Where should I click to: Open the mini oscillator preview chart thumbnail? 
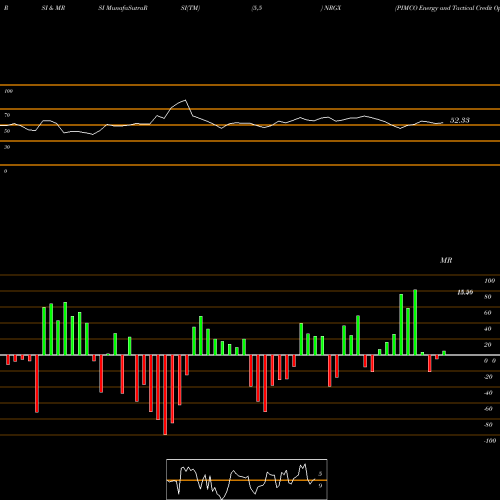247,479
